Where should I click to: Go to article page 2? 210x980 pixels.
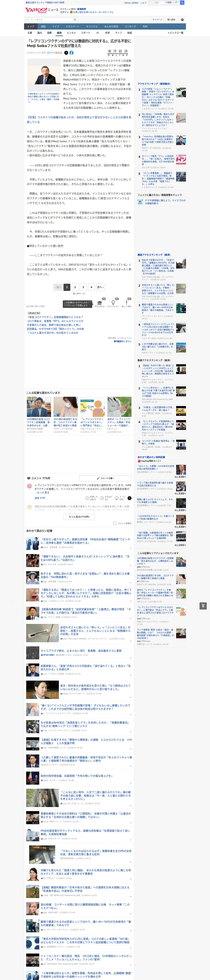[75, 287]
